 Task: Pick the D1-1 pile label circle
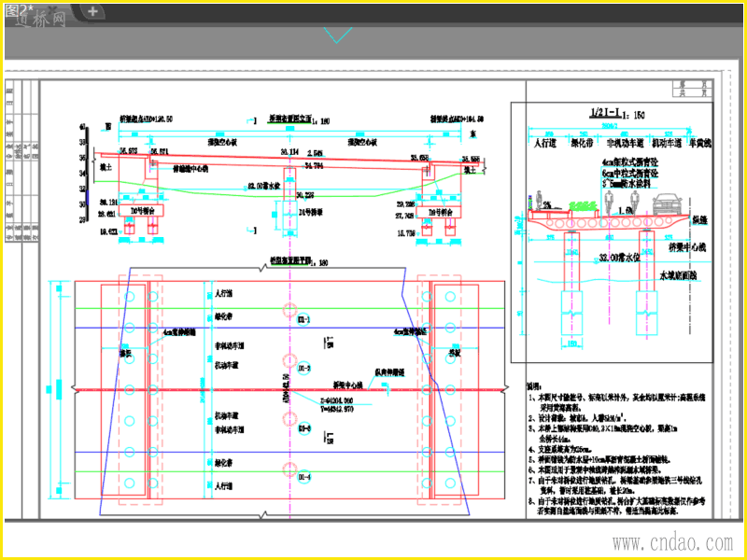tap(304, 319)
